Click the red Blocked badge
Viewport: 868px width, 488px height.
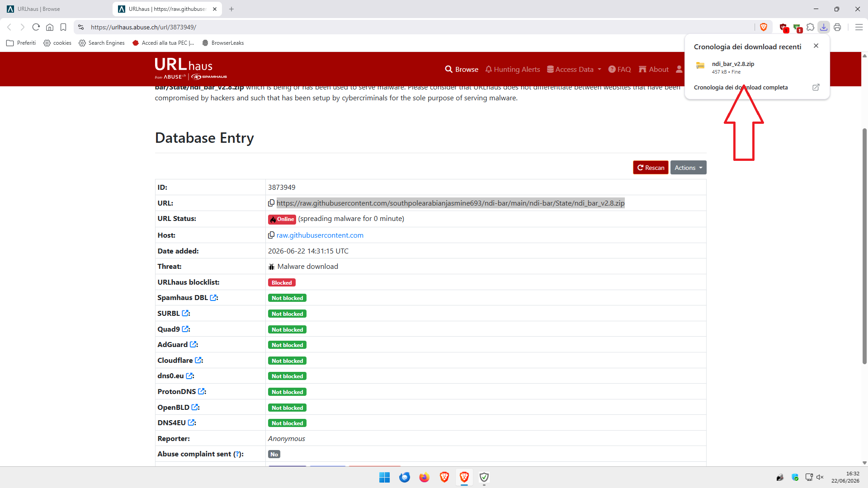(x=282, y=282)
